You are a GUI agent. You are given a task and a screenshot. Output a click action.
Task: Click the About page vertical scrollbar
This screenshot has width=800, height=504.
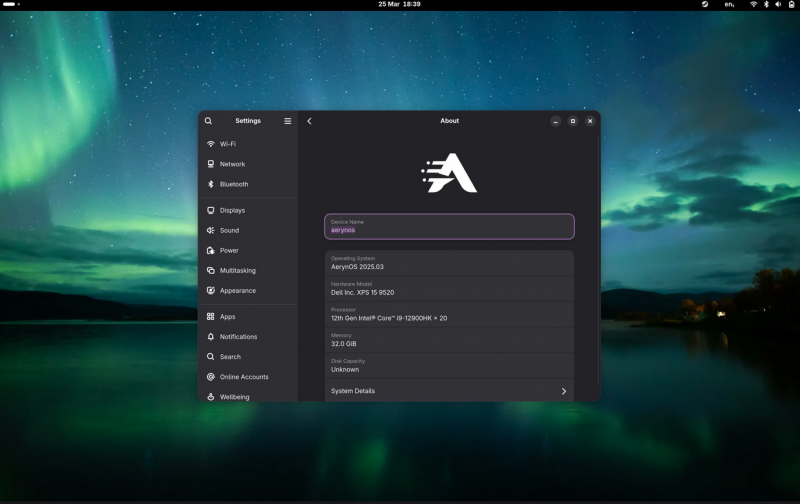pyautogui.click(x=598, y=260)
